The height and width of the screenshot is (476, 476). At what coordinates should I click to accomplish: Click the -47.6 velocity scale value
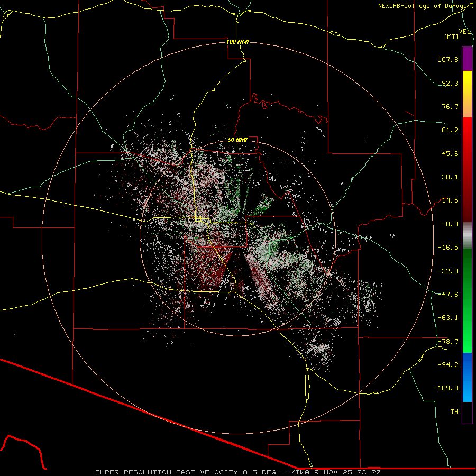coord(448,295)
